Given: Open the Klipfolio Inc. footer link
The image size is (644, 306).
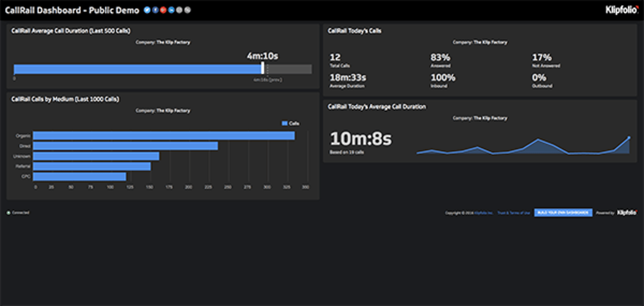Looking at the screenshot, I should [483, 213].
